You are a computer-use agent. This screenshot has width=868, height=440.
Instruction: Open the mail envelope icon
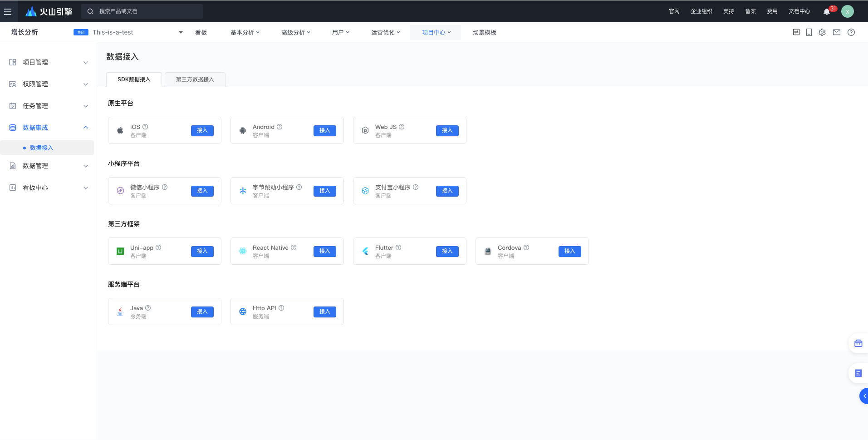tap(837, 32)
